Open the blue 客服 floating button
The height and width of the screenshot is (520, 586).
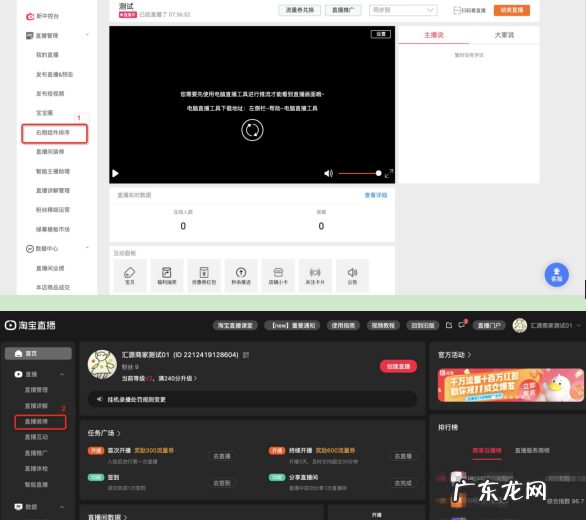click(556, 275)
